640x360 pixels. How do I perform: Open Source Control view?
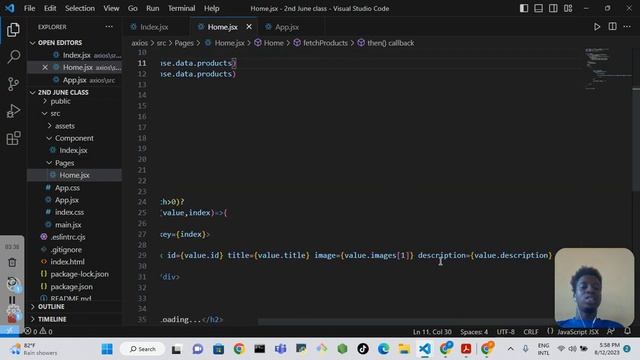(13, 84)
